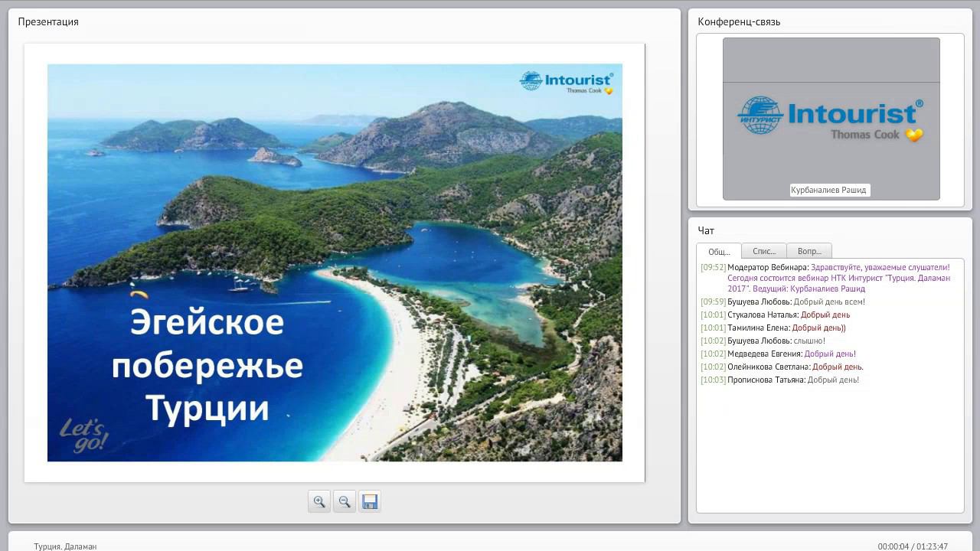
Task: Click the Intourist video feed in Конференц-связь
Action: pos(831,119)
